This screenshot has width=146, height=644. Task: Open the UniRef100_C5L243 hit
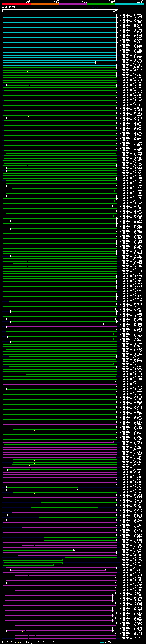click(131, 326)
